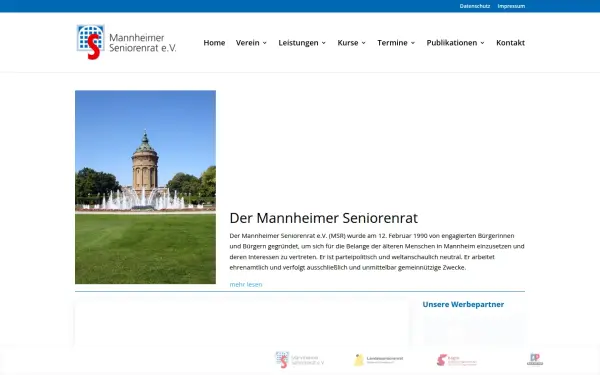
Task: Open the Verein menu item
Action: [248, 43]
